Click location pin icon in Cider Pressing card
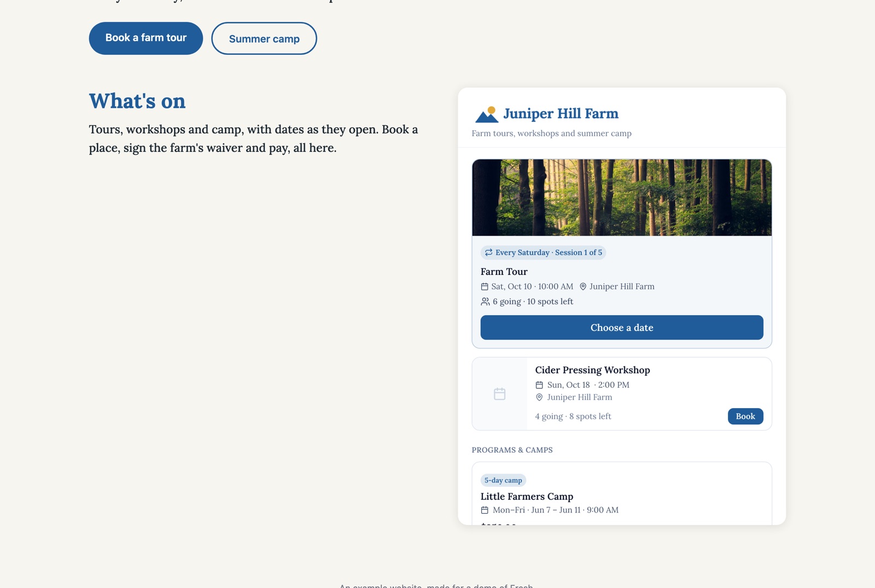The image size is (875, 588). [539, 397]
